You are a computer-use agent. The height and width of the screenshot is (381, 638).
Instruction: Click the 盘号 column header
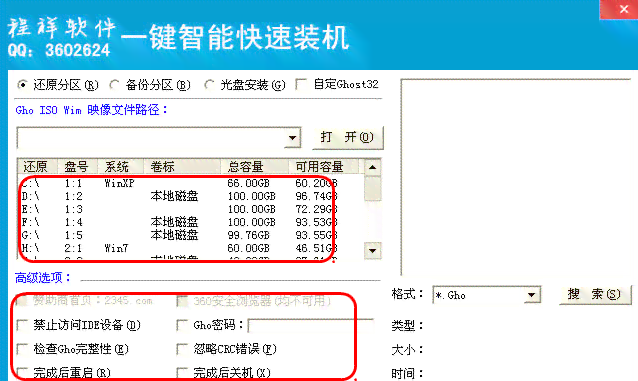tap(77, 166)
